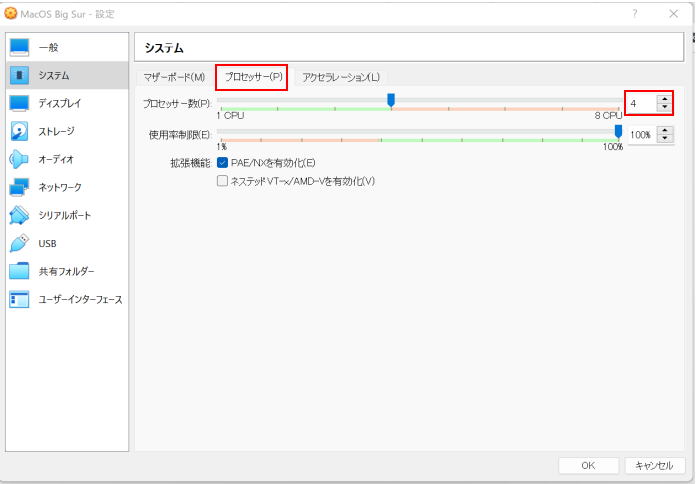The width and height of the screenshot is (697, 484).
Task: Click the processor count value field
Action: click(642, 103)
